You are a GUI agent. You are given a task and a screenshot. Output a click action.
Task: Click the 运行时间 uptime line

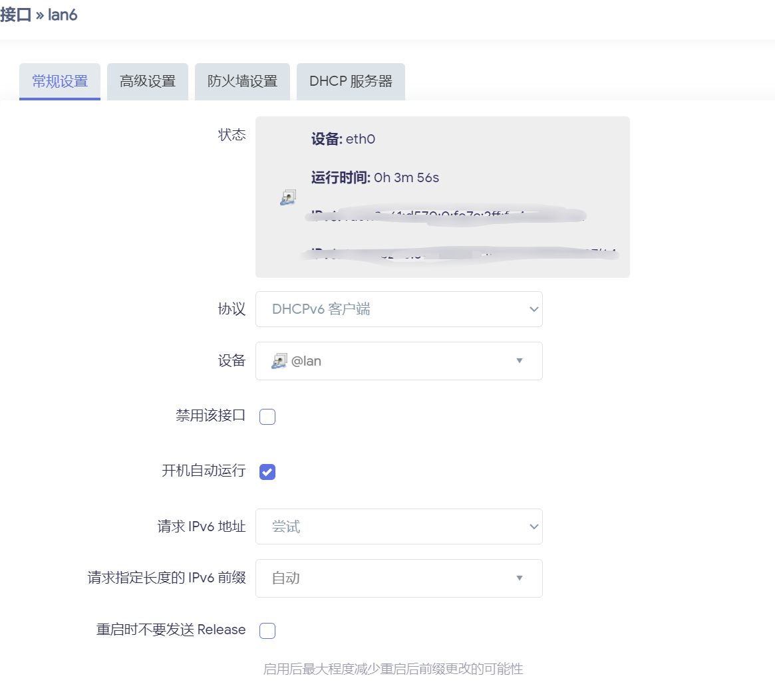pos(375,177)
